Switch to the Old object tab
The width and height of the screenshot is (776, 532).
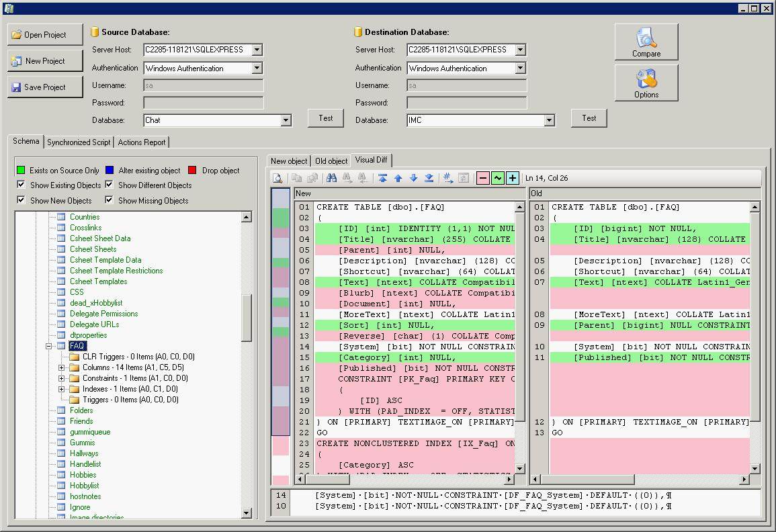tap(331, 161)
